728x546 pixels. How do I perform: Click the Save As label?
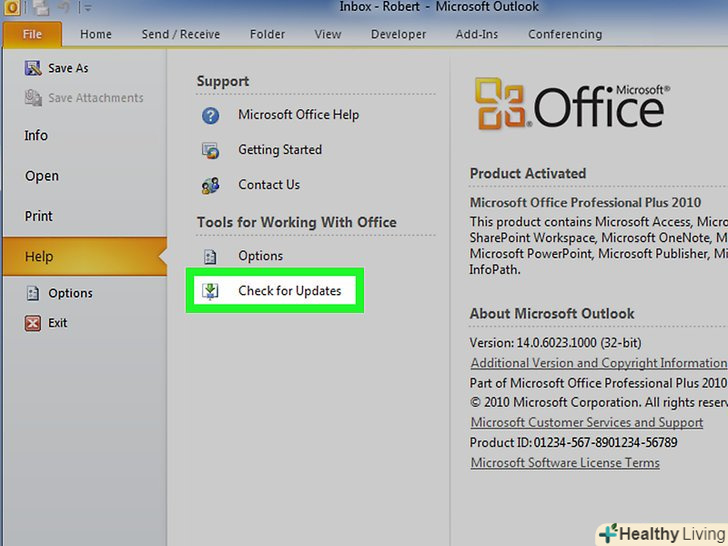68,68
